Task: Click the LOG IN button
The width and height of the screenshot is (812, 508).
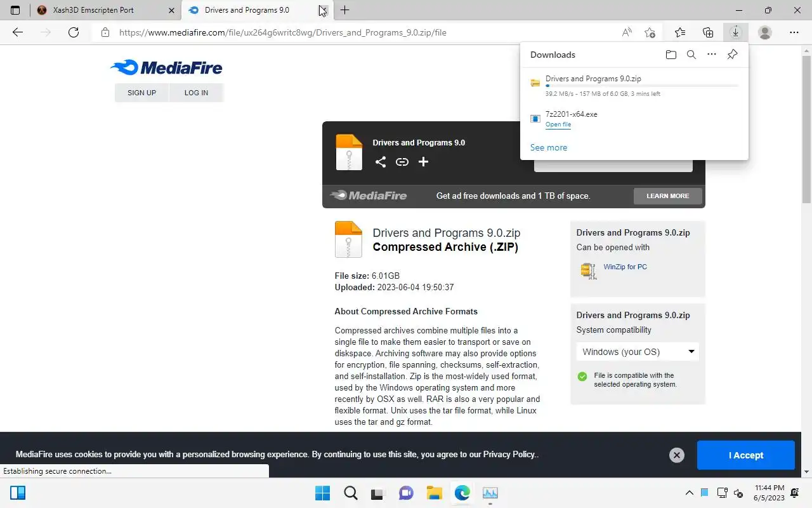Action: click(196, 93)
